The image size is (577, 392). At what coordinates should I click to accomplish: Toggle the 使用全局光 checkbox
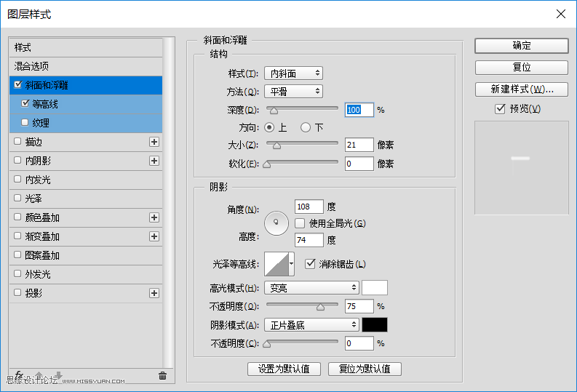click(300, 223)
